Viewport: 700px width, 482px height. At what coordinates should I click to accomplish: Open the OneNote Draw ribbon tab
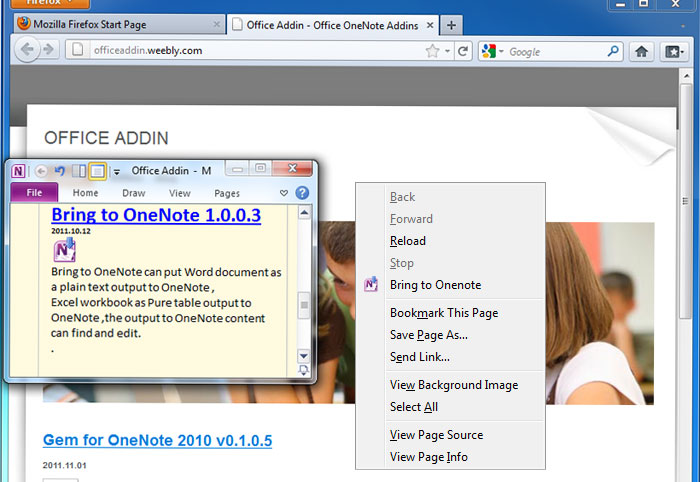133,193
